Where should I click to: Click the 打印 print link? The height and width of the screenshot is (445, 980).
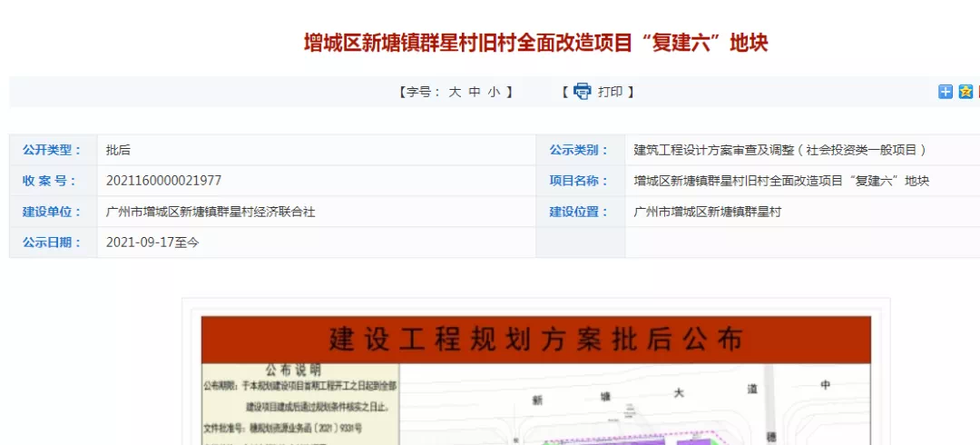click(x=610, y=92)
